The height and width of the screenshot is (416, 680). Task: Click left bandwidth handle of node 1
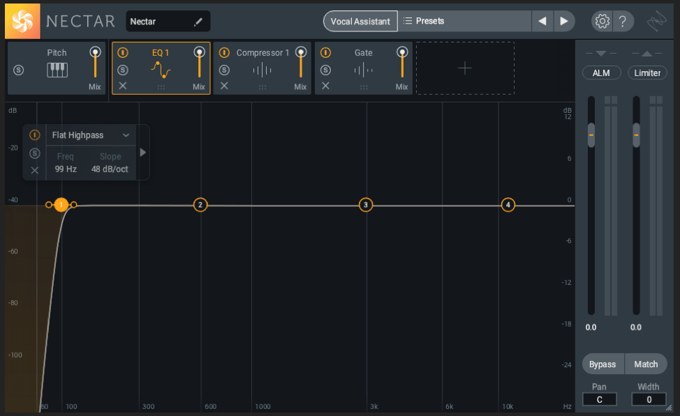coord(49,205)
